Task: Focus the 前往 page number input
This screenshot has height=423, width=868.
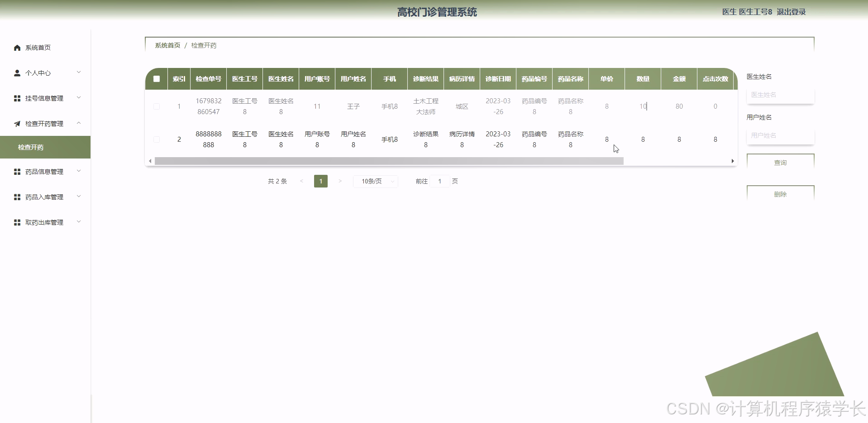Action: [439, 181]
